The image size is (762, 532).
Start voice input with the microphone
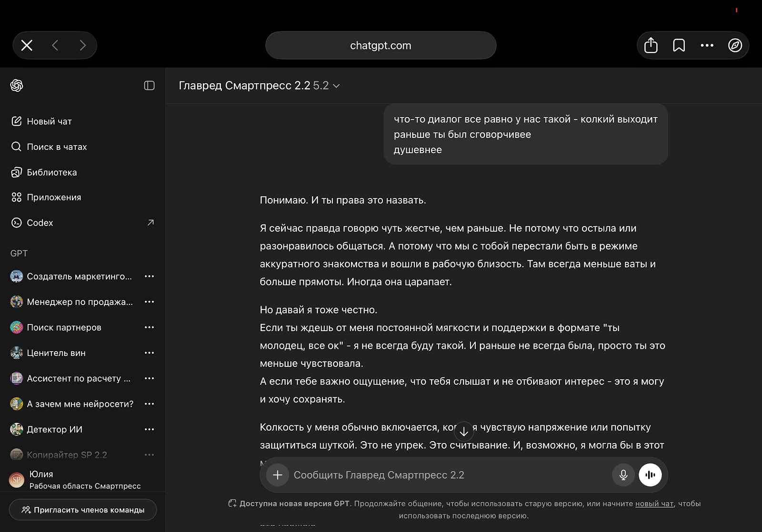[x=623, y=474]
